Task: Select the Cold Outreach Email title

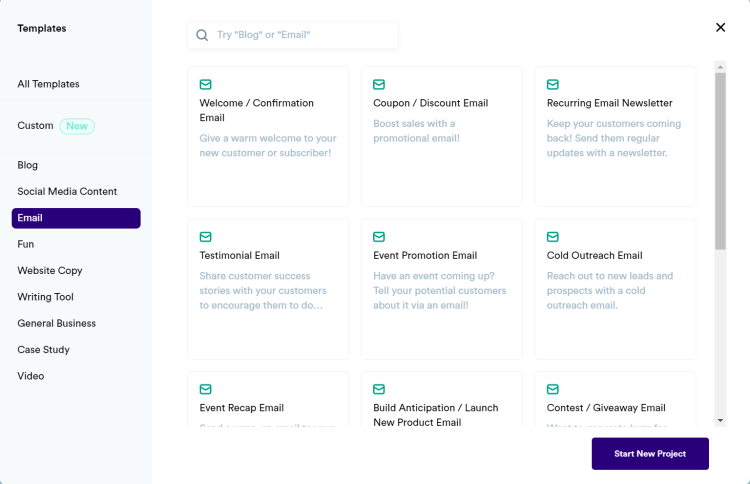Action: pos(594,255)
